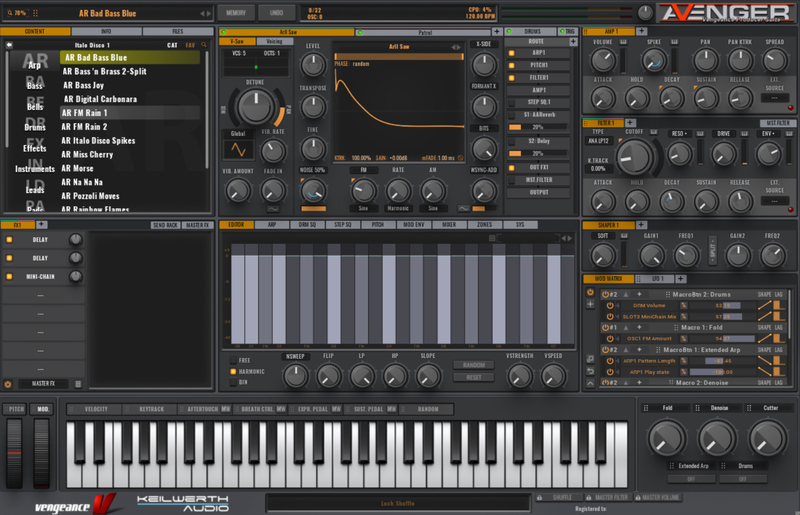Screen dimensions: 800x515
Task: Click the sine waveform LFO shape icon
Action: coord(238,149)
